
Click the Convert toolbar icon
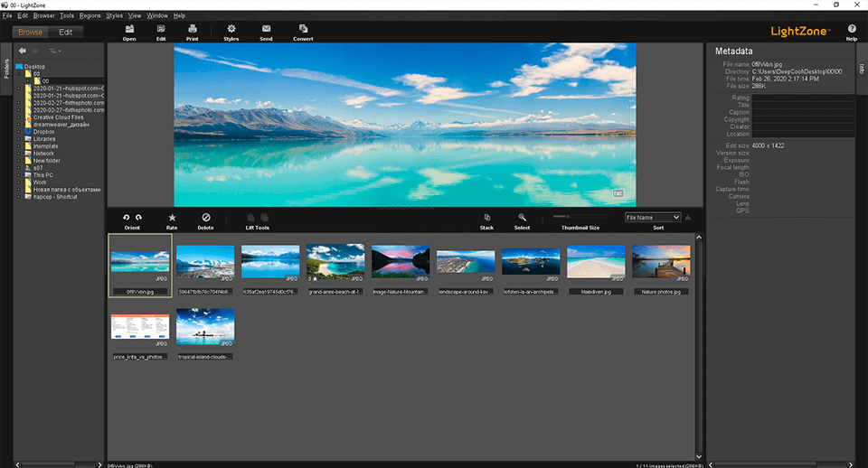pyautogui.click(x=303, y=29)
